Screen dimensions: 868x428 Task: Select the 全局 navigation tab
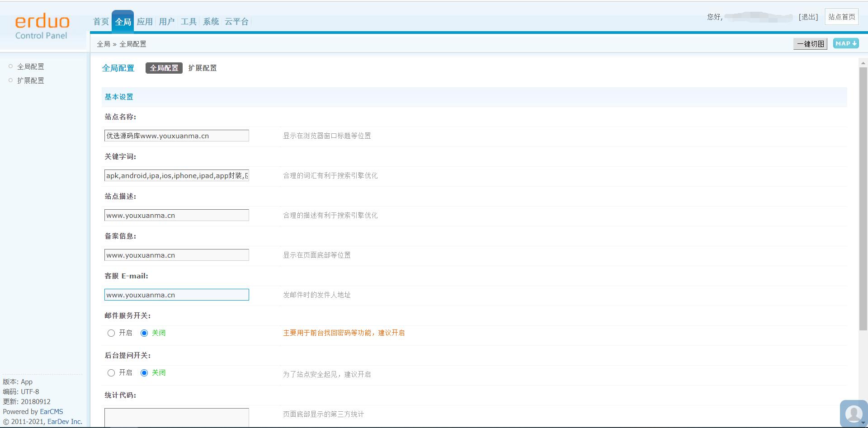click(x=123, y=22)
